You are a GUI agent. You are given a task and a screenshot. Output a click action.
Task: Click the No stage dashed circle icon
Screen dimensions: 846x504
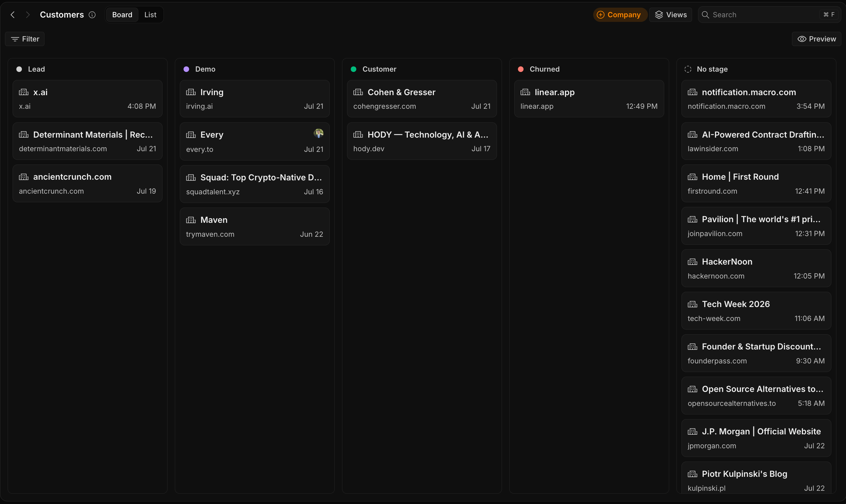(688, 69)
